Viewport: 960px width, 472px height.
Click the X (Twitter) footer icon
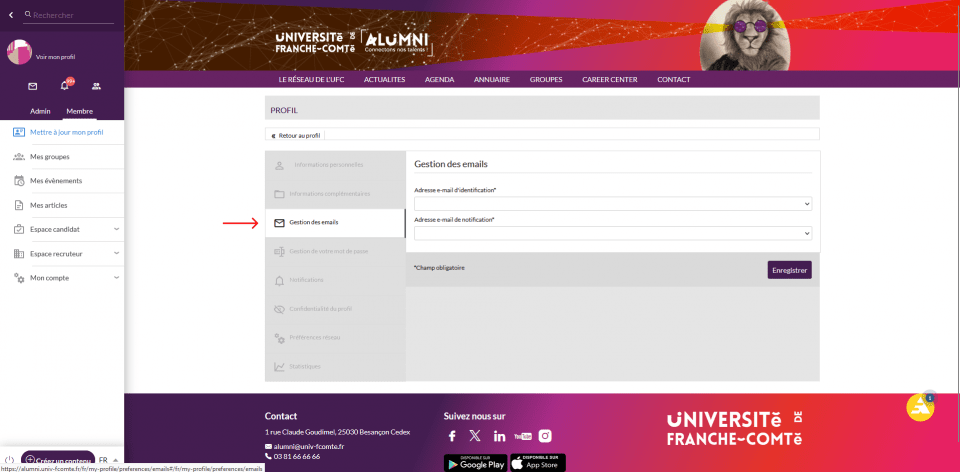[x=475, y=436]
